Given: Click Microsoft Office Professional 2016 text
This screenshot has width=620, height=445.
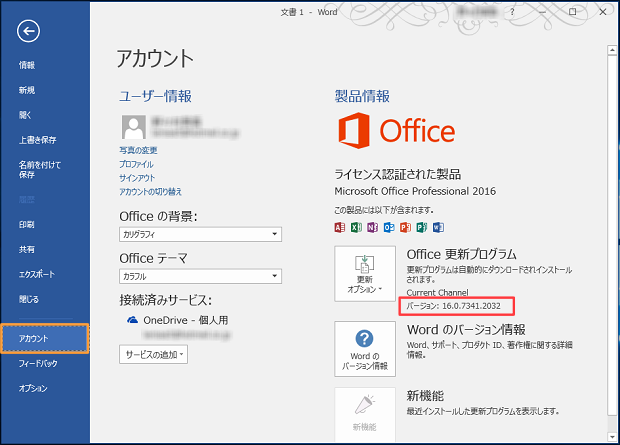Looking at the screenshot, I should [415, 191].
